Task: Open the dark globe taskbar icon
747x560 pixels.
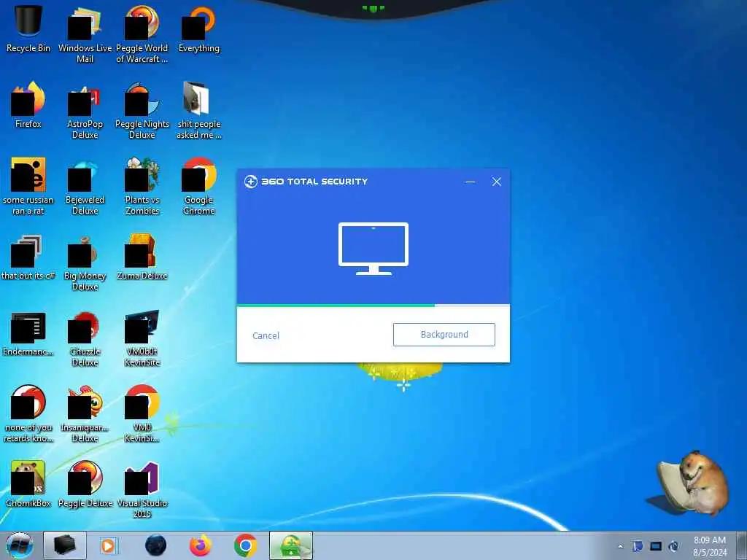Action: click(x=156, y=545)
